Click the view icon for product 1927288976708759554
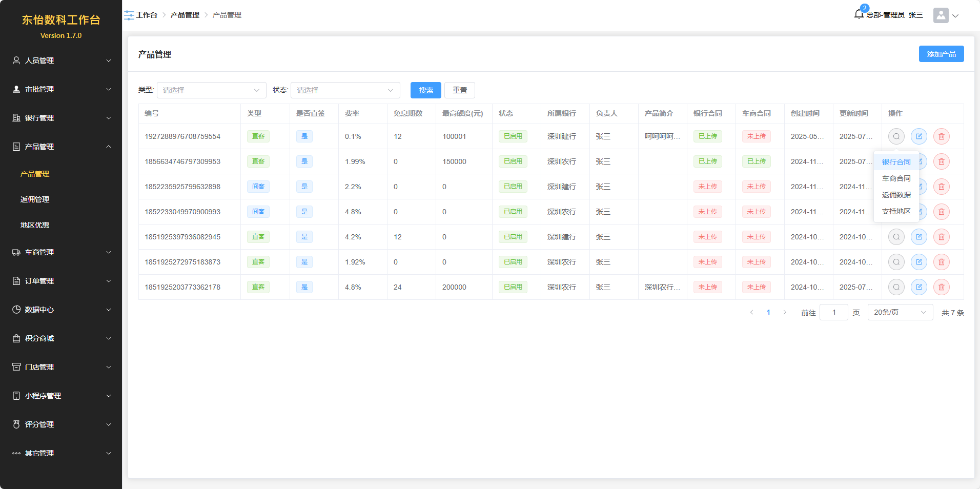 (896, 136)
